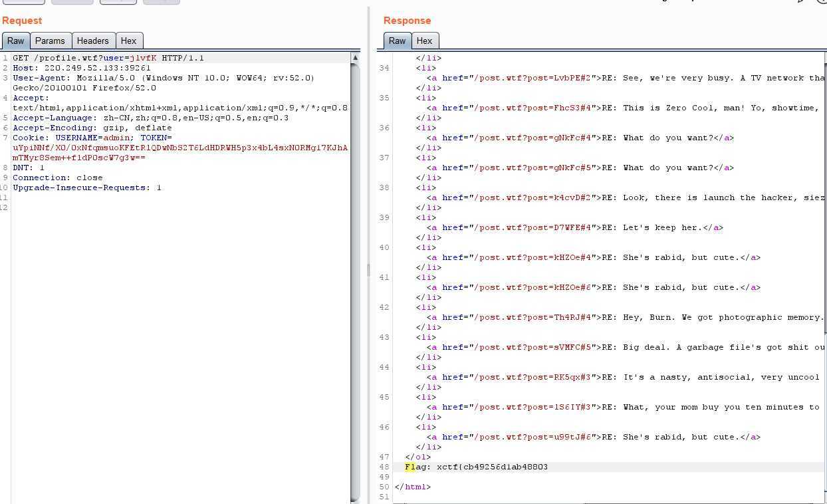Image resolution: width=827 pixels, height=504 pixels.
Task: Switch to the Request Raw tab
Action: pyautogui.click(x=15, y=41)
